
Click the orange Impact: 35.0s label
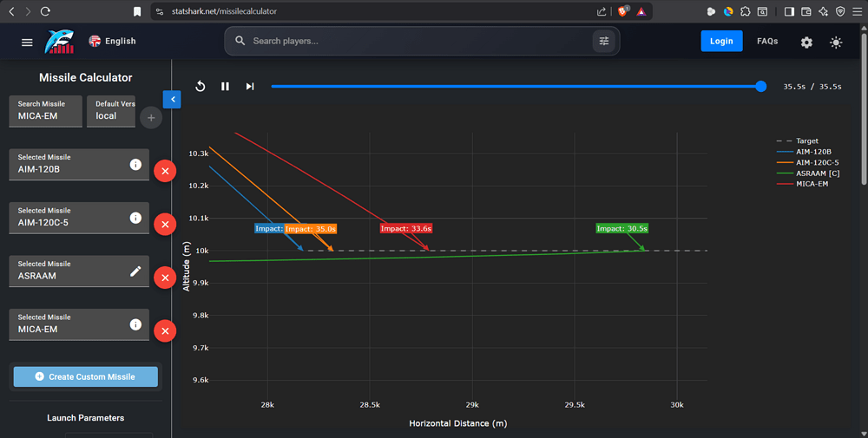coord(310,229)
